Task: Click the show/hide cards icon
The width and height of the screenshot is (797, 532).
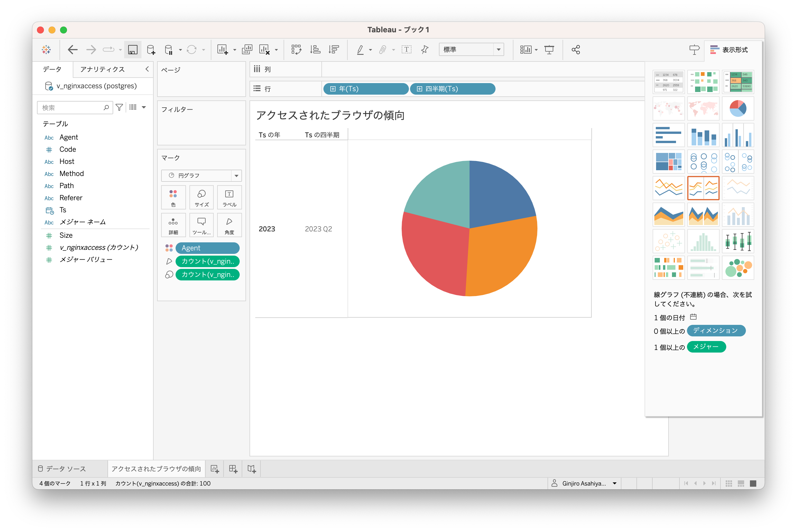Action: coord(525,50)
